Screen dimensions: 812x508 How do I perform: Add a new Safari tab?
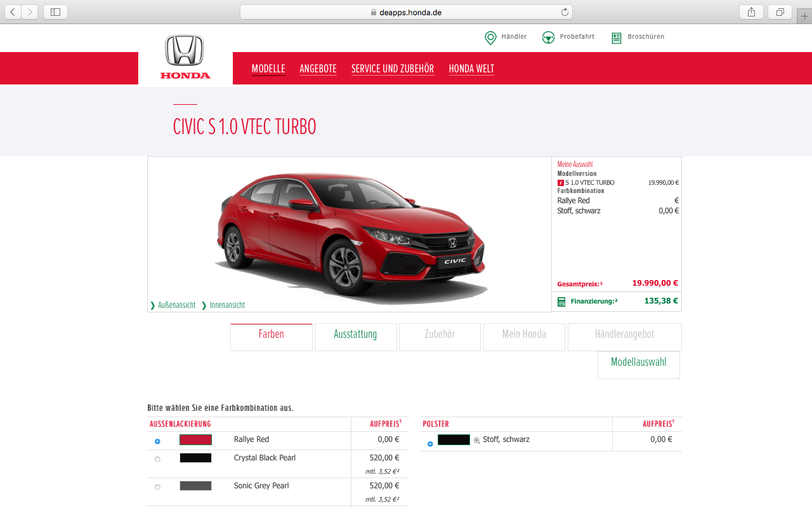[804, 16]
